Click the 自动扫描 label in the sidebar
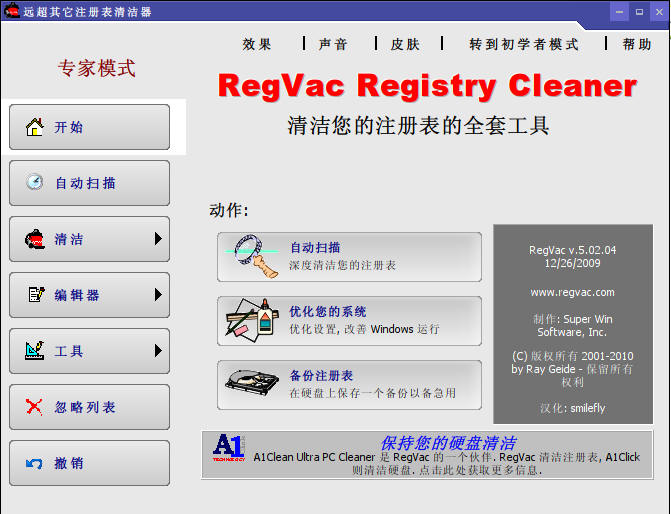The image size is (671, 514). [x=86, y=183]
